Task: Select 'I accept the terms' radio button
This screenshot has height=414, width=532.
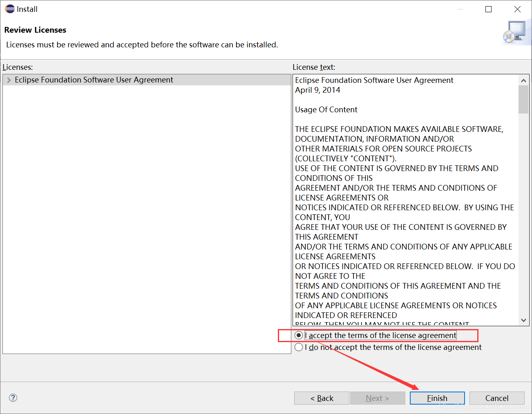Action: [299, 335]
